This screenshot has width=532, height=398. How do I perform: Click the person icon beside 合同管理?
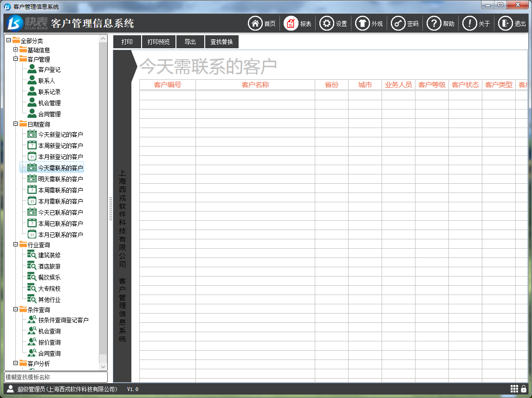tap(32, 114)
